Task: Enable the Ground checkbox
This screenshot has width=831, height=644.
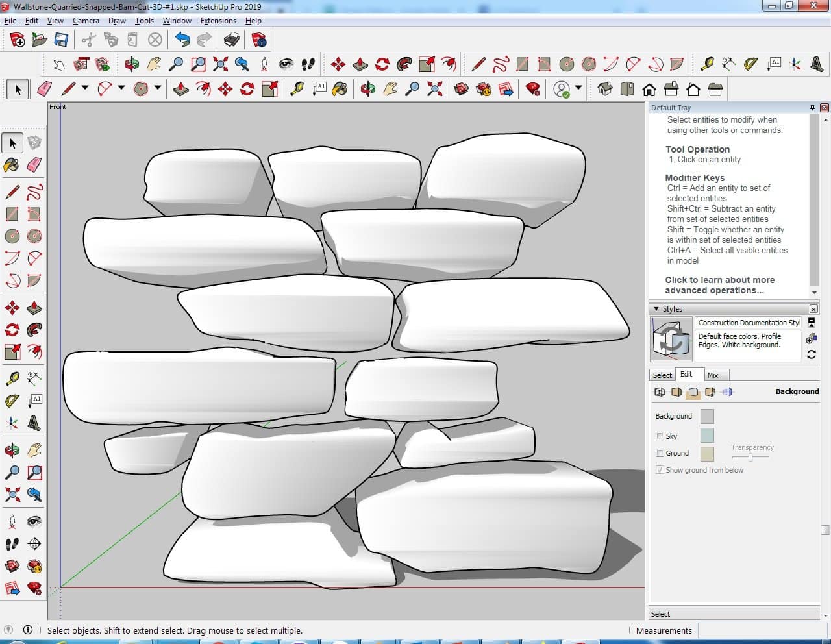Action: (x=660, y=453)
